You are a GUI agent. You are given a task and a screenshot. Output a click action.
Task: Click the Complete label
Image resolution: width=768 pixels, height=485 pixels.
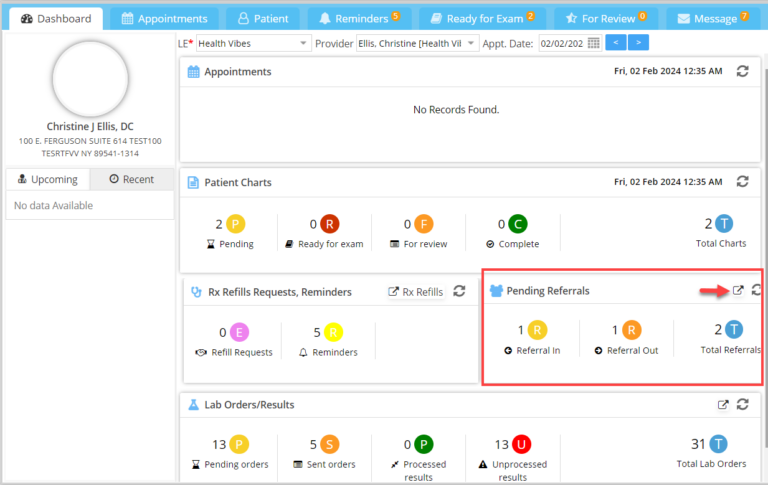tap(519, 244)
